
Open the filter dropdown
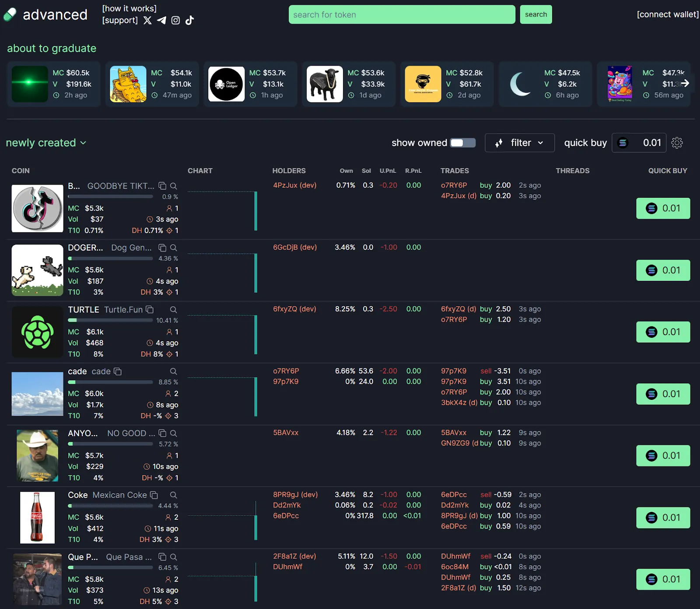[x=520, y=143]
